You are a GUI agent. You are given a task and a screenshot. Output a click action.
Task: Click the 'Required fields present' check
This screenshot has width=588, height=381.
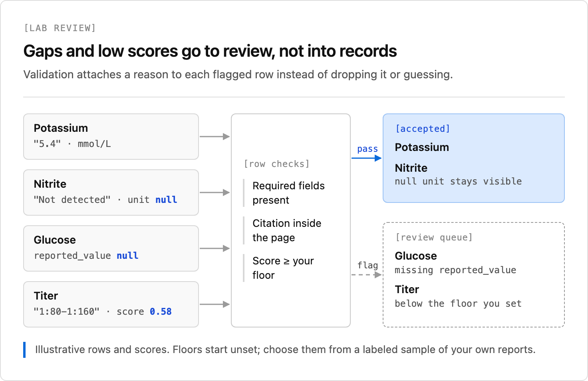[288, 193]
